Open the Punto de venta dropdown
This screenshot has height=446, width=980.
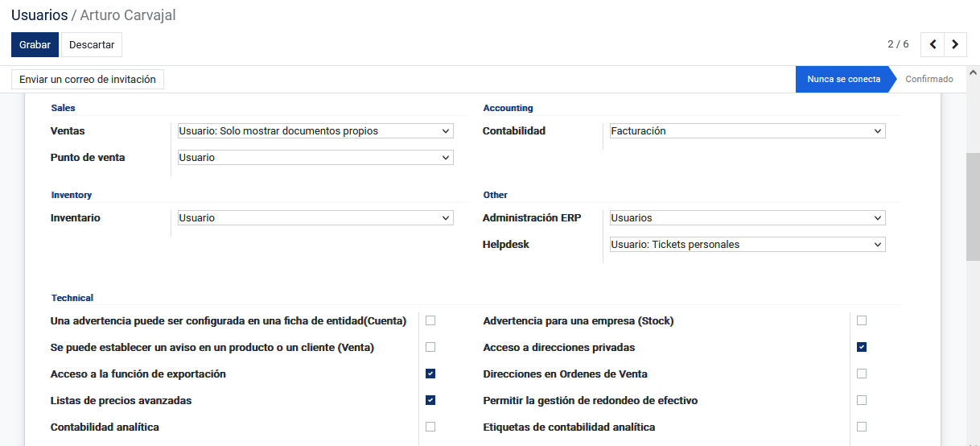coord(315,158)
